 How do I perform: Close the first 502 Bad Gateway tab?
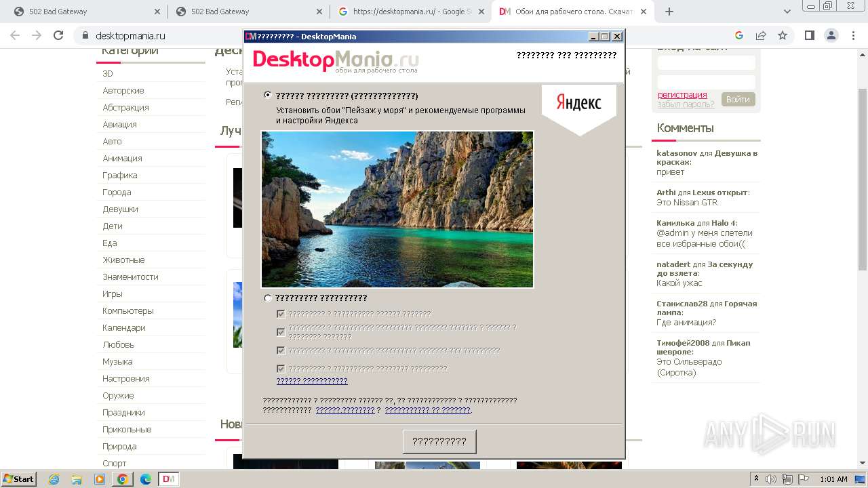click(x=157, y=12)
